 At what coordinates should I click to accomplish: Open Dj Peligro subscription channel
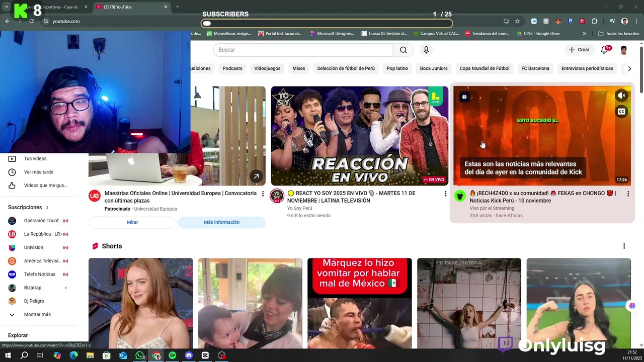pyautogui.click(x=38, y=301)
